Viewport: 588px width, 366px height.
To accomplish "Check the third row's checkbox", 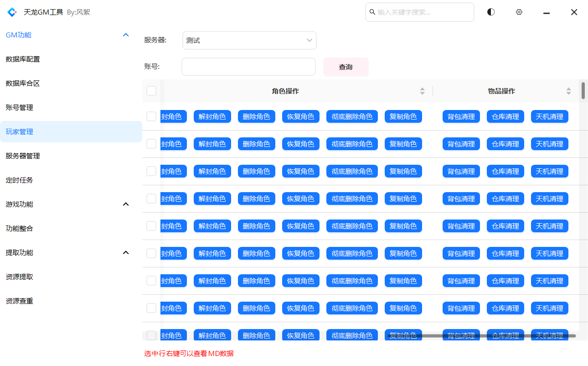I will point(151,172).
